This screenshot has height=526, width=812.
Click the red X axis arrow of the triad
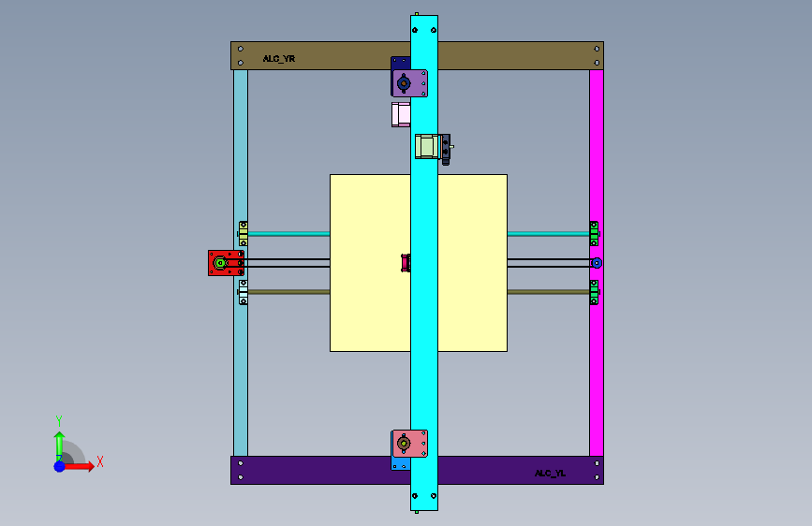coord(80,466)
